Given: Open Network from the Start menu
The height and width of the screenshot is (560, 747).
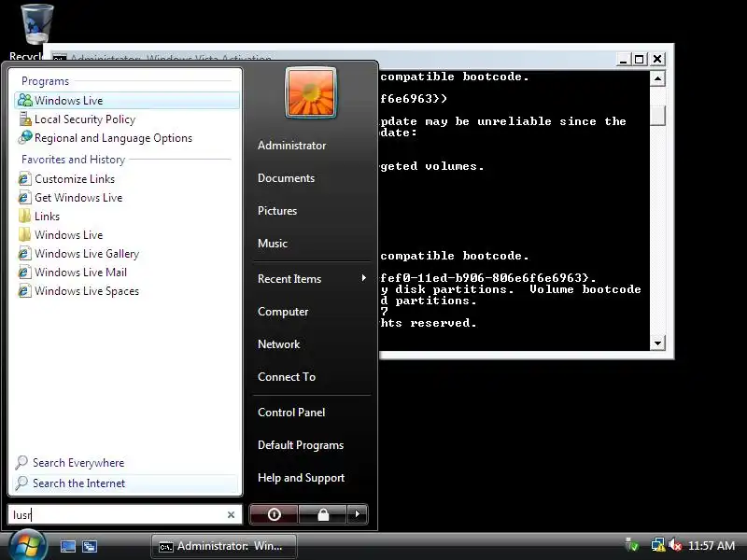Looking at the screenshot, I should click(278, 343).
